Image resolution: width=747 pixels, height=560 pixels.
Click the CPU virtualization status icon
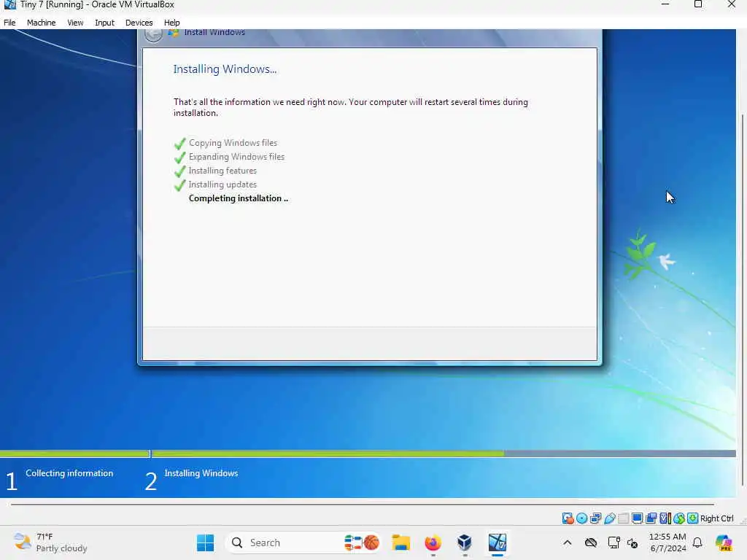(x=665, y=518)
